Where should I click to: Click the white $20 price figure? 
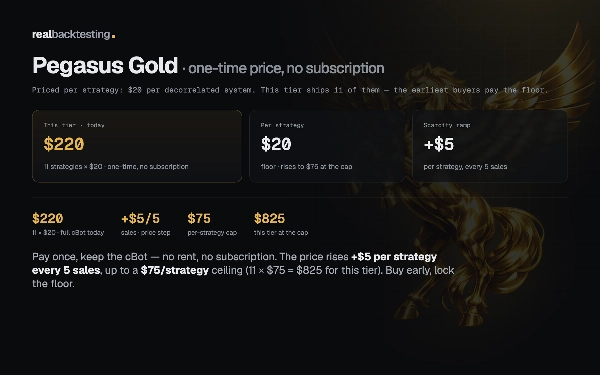[276, 144]
